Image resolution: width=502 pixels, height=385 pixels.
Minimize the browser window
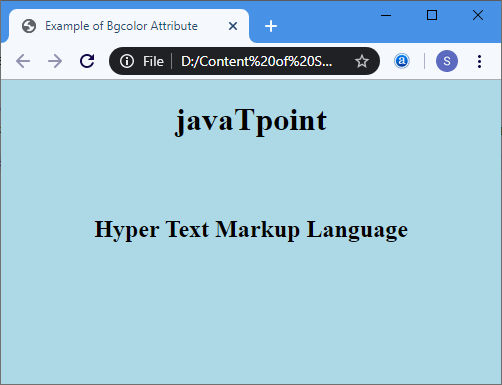coord(386,15)
